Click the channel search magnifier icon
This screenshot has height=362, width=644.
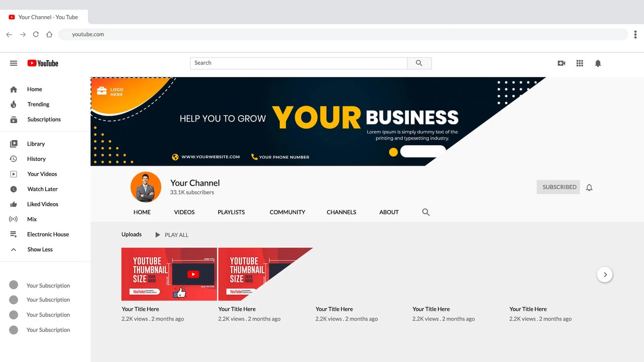tap(425, 212)
